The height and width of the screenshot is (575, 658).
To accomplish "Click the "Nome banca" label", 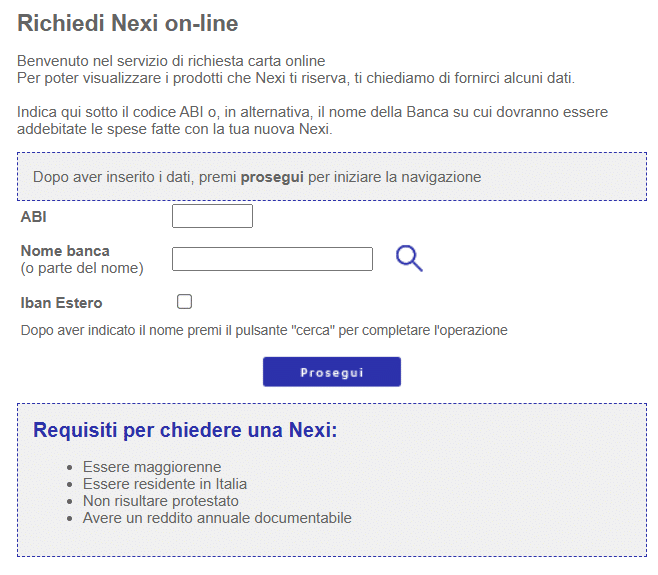I will coord(65,251).
